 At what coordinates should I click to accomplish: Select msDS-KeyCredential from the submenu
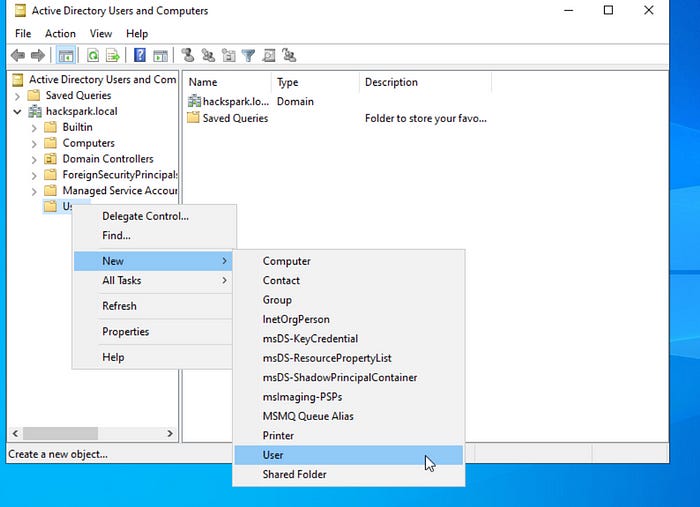click(x=349, y=339)
